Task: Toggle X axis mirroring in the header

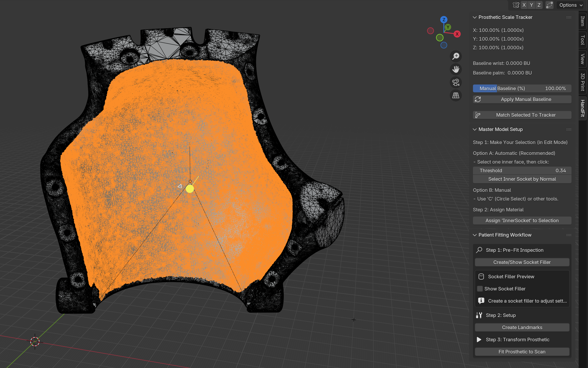Action: 524,5
